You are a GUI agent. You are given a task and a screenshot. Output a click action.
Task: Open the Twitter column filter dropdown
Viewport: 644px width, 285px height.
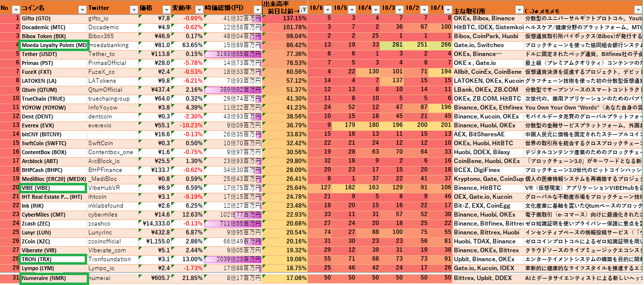tap(133, 9)
